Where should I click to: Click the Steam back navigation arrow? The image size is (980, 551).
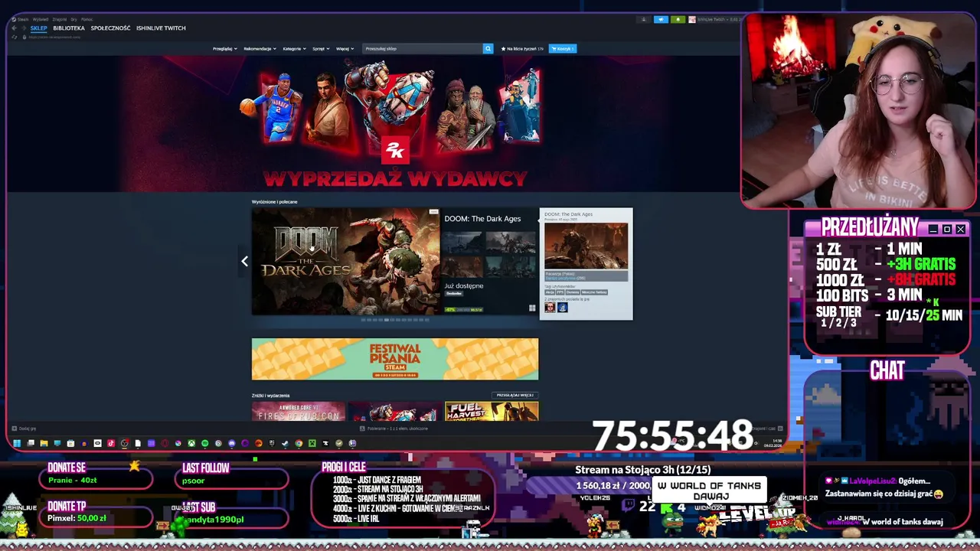[x=14, y=28]
